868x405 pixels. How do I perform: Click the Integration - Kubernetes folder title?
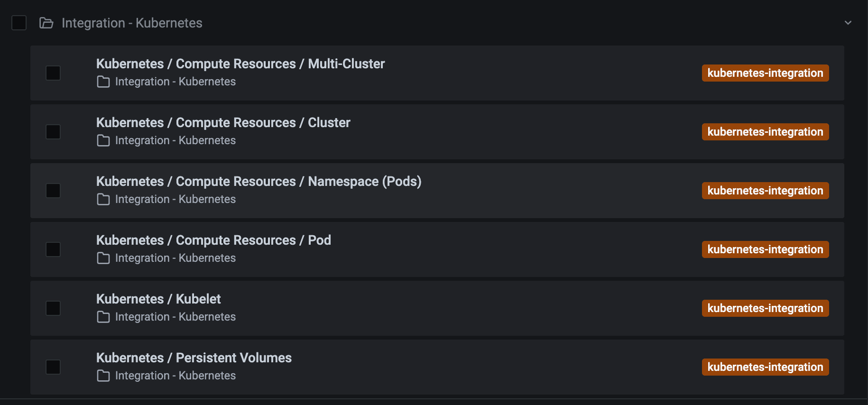[x=132, y=23]
